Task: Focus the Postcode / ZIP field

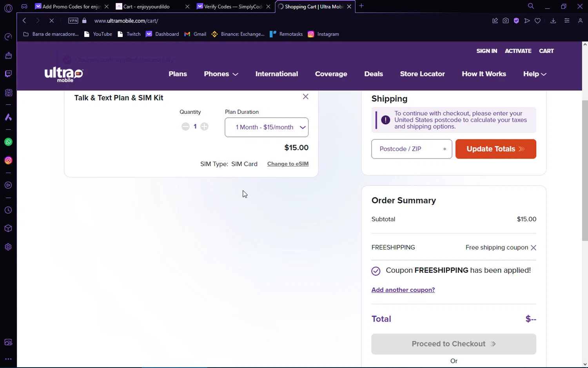Action: [412, 149]
